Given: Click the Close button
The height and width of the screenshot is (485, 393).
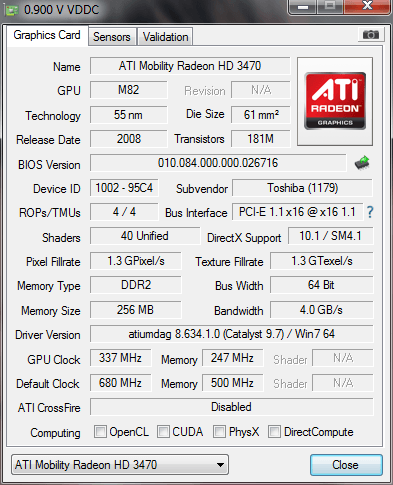Looking at the screenshot, I should pyautogui.click(x=346, y=465).
